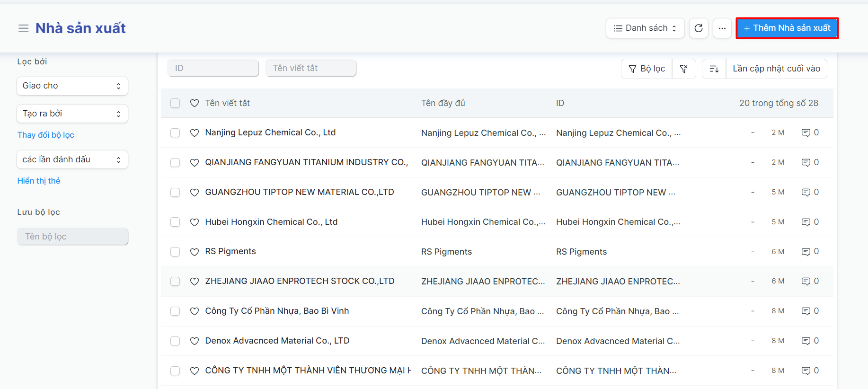Expand the Tạo ra bởi dropdown

(72, 114)
